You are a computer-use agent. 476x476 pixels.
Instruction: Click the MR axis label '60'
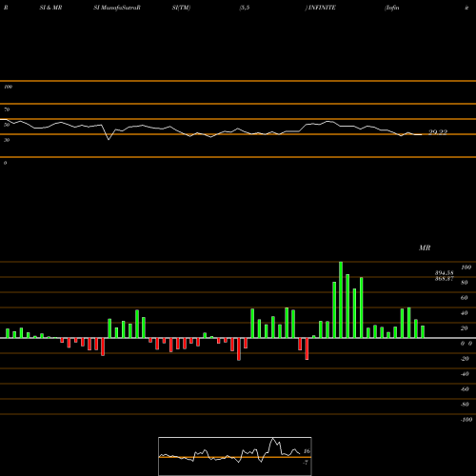pos(465,298)
